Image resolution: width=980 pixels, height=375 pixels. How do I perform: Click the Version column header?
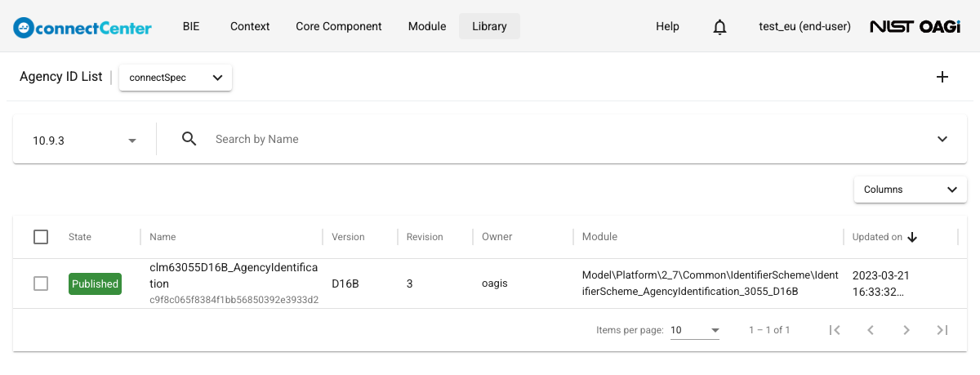pyautogui.click(x=348, y=237)
